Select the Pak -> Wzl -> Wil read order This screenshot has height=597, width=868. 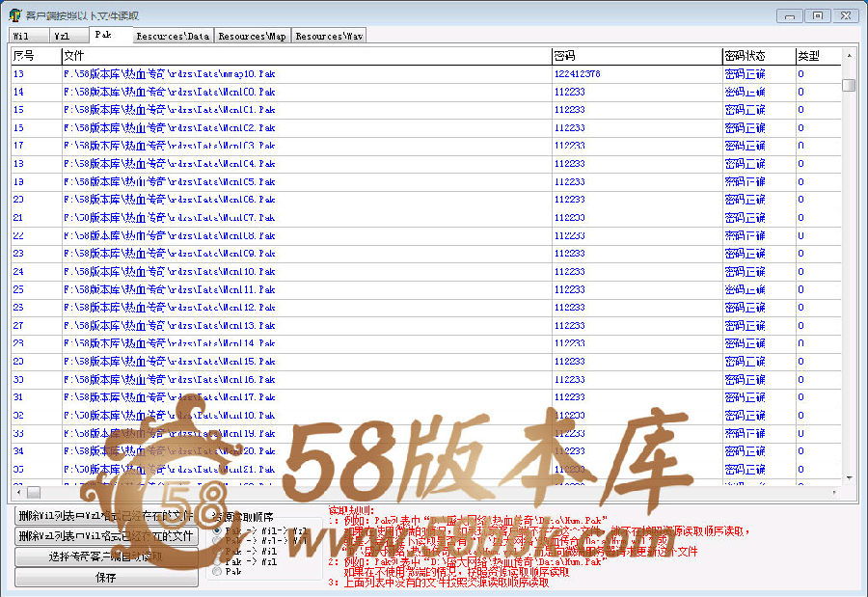click(x=217, y=541)
